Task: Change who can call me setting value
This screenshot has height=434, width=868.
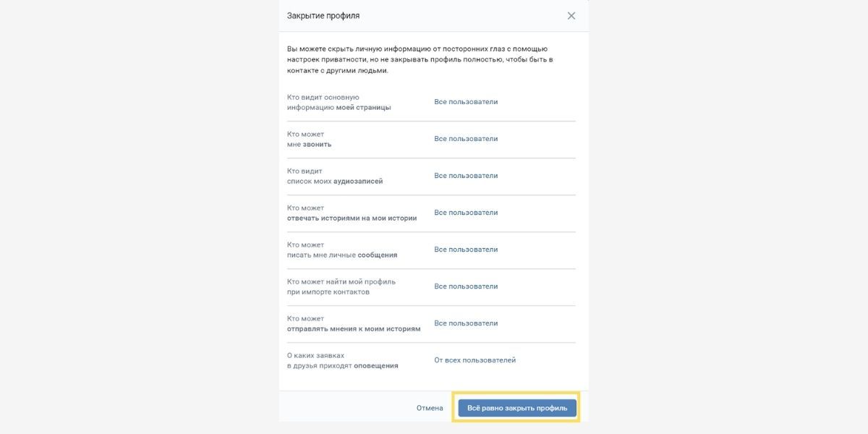Action: [x=466, y=139]
